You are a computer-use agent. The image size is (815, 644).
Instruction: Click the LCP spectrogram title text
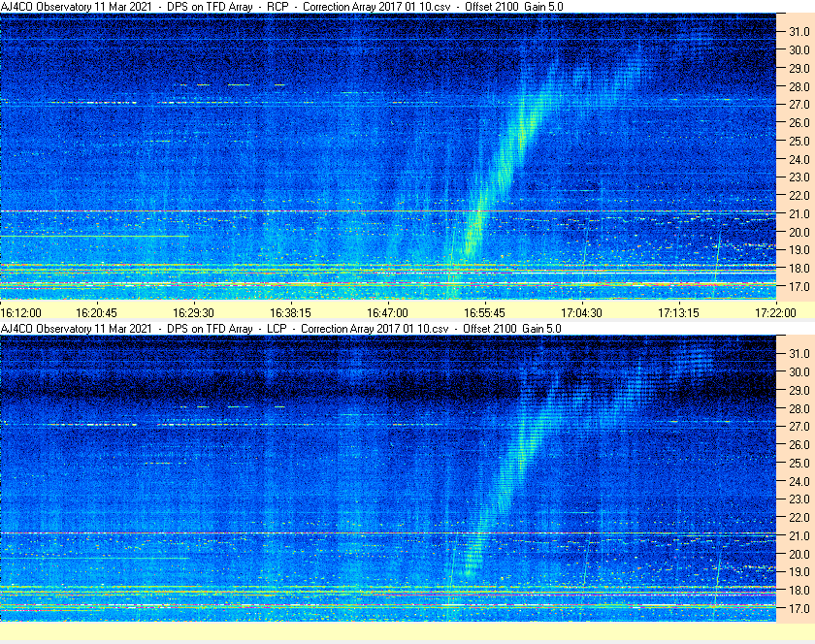[280, 329]
